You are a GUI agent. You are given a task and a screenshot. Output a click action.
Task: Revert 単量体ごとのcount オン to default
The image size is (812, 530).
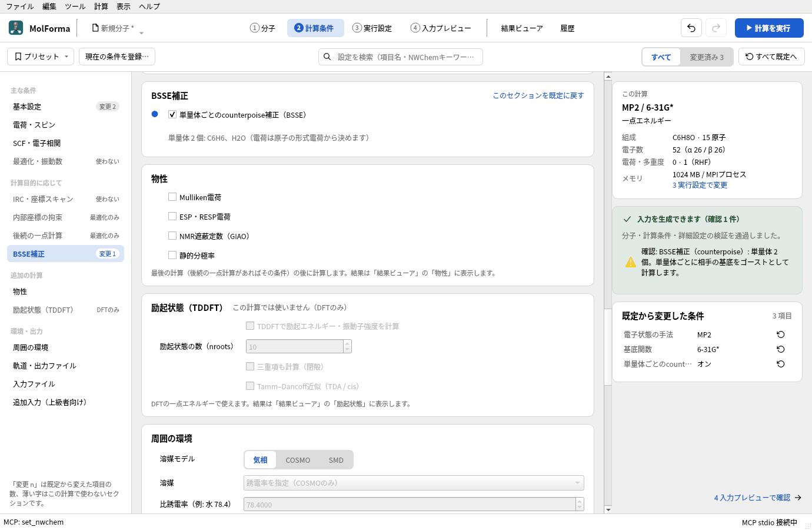point(781,364)
